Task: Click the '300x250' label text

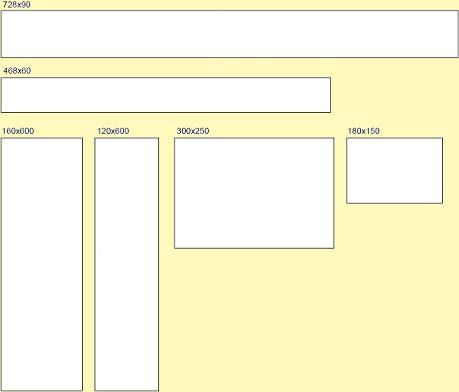Action: (x=193, y=131)
